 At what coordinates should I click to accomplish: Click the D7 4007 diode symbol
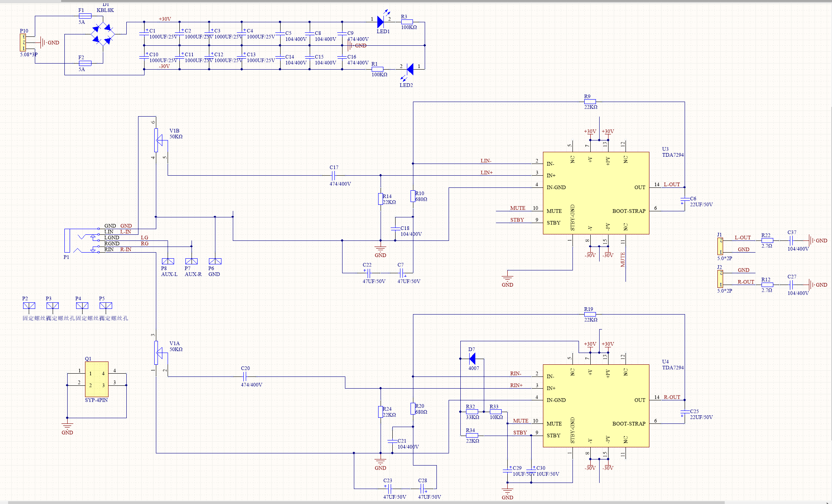472,359
